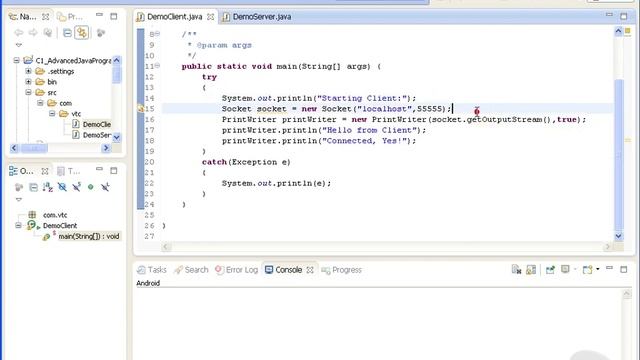Open the Tasks view tab
The height and width of the screenshot is (360, 640).
[152, 270]
